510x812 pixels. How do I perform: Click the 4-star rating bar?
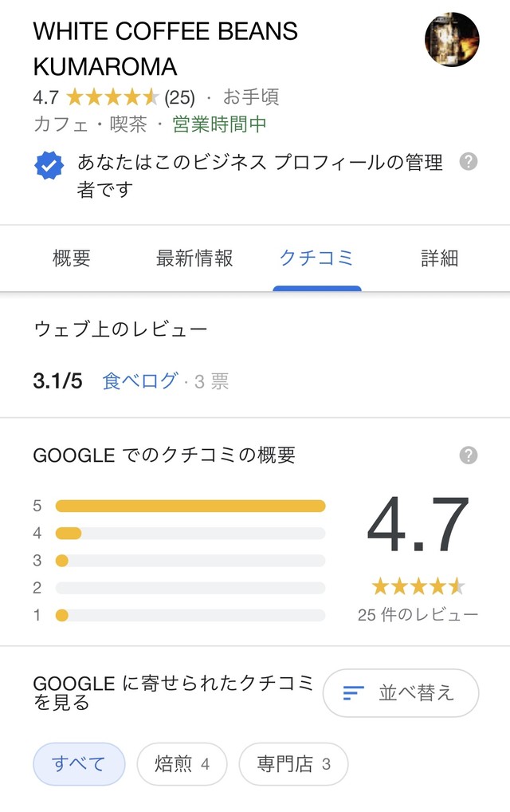[190, 534]
